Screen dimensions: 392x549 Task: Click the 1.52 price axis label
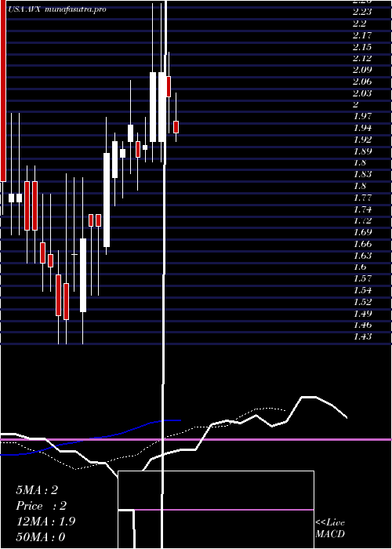[362, 302]
